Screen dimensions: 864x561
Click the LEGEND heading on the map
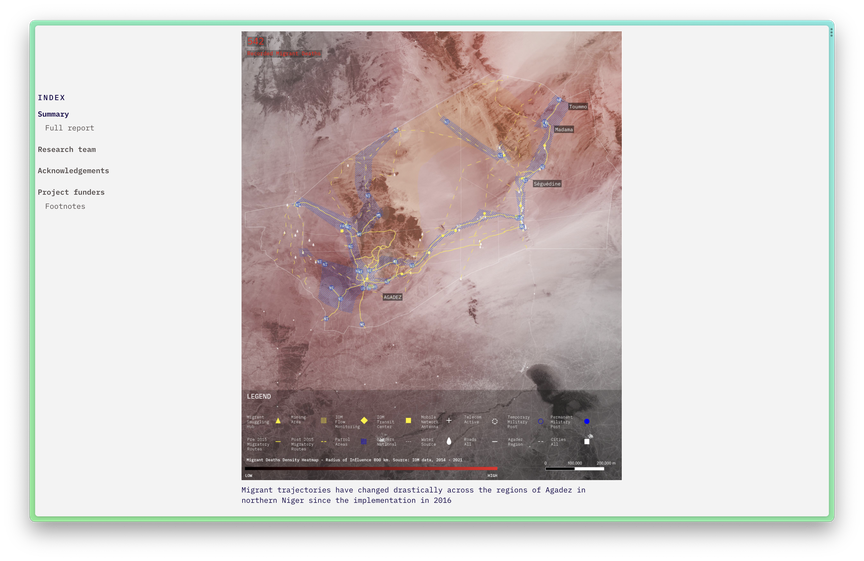tap(259, 396)
